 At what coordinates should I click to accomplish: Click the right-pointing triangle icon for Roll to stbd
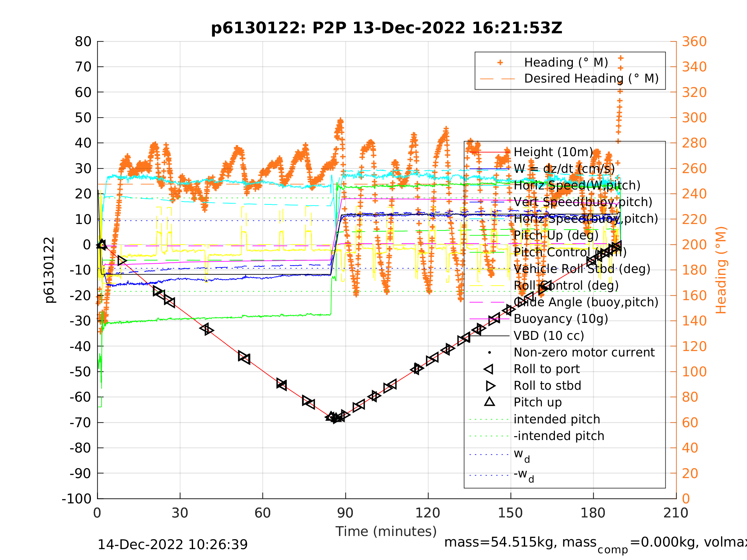click(491, 386)
